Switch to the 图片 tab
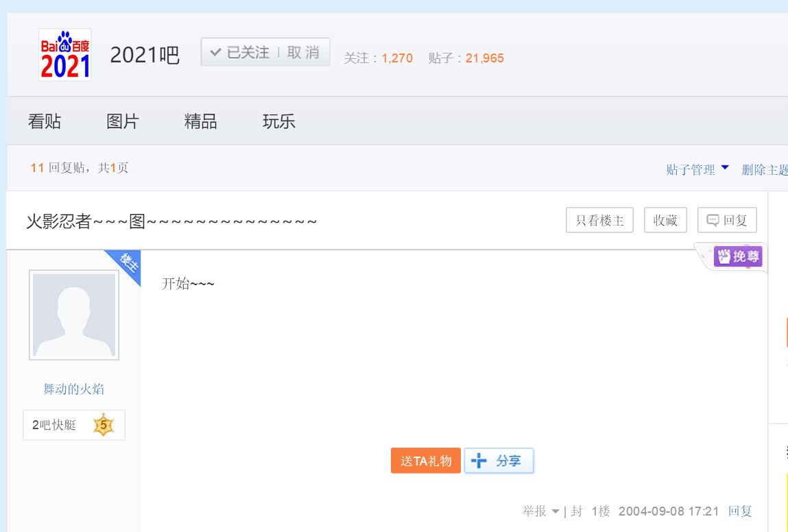 (123, 121)
